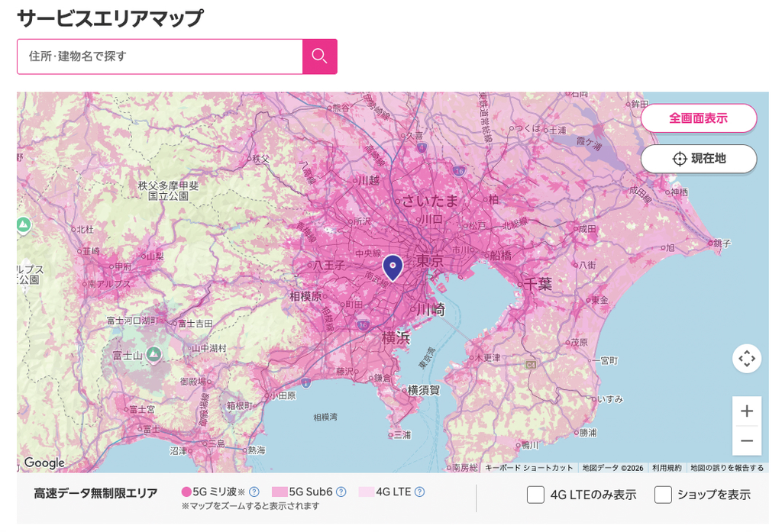Click 地図データ ©2026 attribution text
This screenshot has width=782, height=532.
pyautogui.click(x=613, y=468)
